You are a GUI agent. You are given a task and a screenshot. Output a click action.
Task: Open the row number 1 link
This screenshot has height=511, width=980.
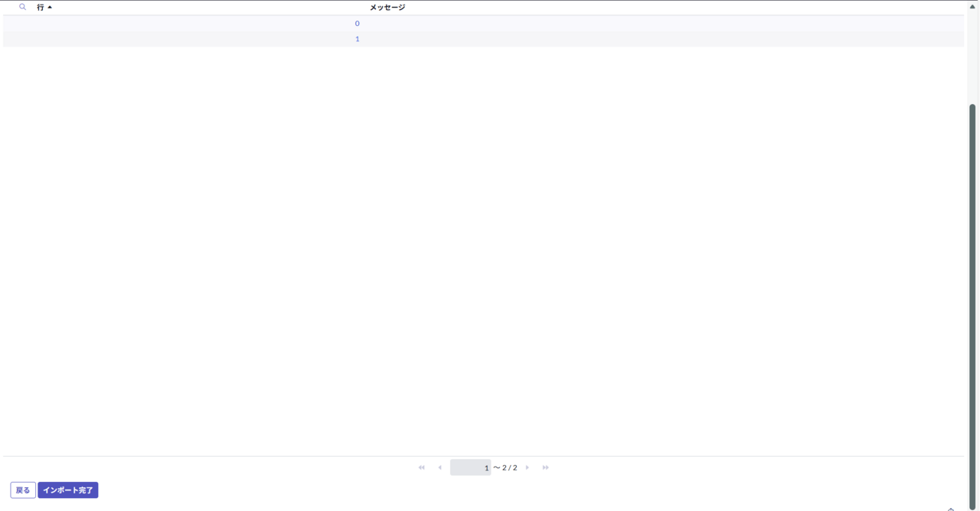point(357,39)
